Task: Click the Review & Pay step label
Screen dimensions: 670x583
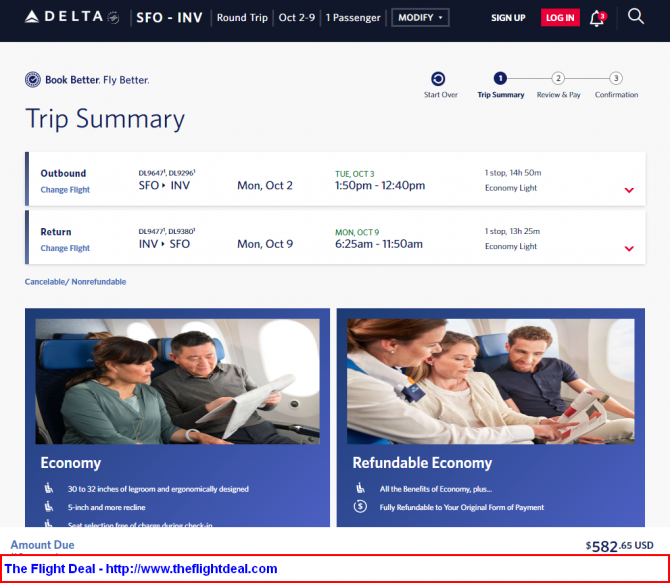Action: 558,95
